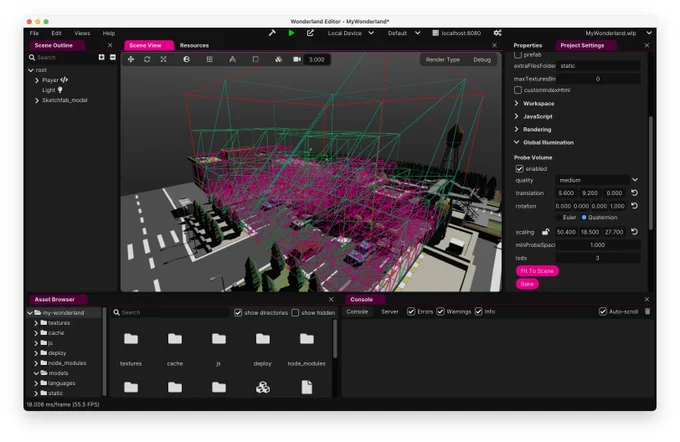Click the Bake button
680x442 pixels.
[x=527, y=284]
